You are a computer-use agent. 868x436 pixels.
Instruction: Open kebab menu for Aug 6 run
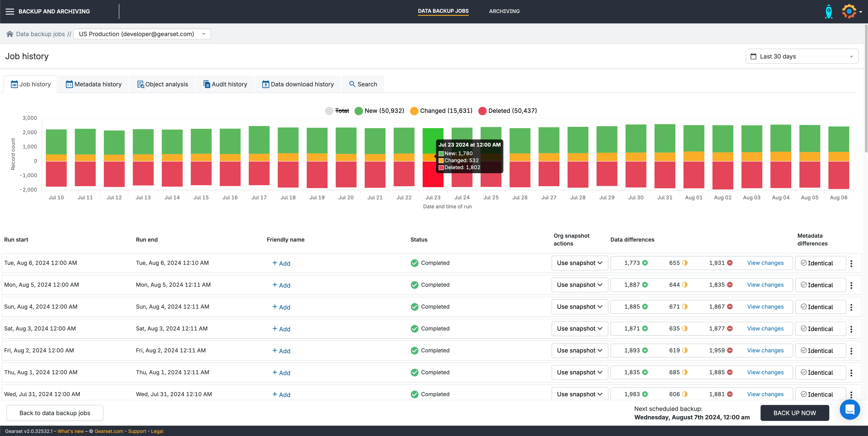pos(851,263)
